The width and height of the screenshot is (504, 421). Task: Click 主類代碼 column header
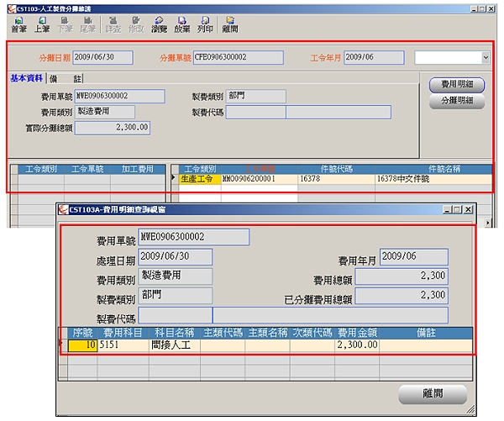click(x=223, y=333)
